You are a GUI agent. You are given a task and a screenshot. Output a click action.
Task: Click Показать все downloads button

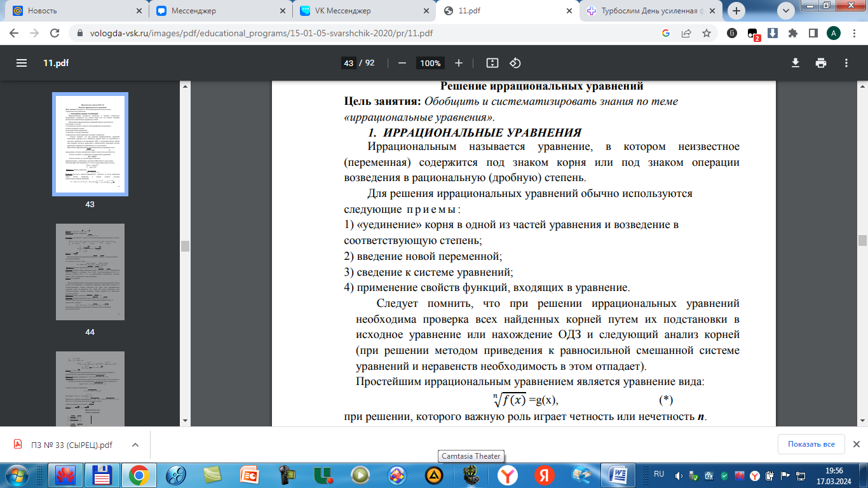point(811,444)
